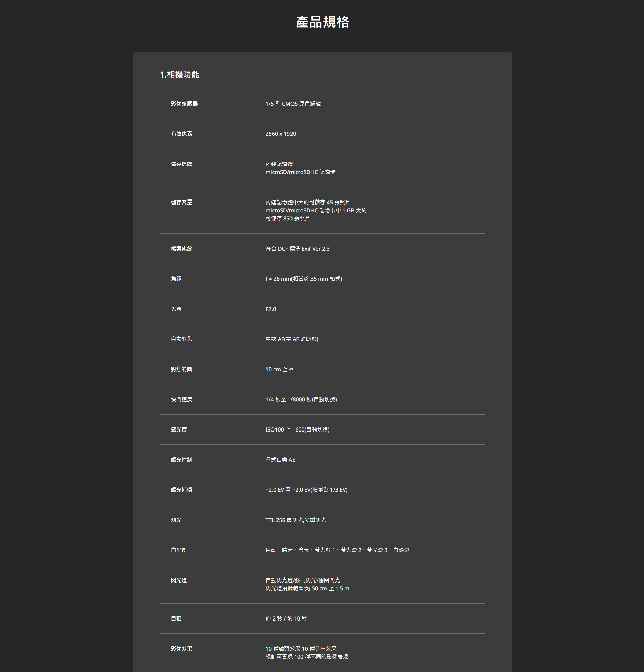Viewport: 644px width, 672px height.
Task: Click the 曝光補償 row label
Action: (181, 490)
